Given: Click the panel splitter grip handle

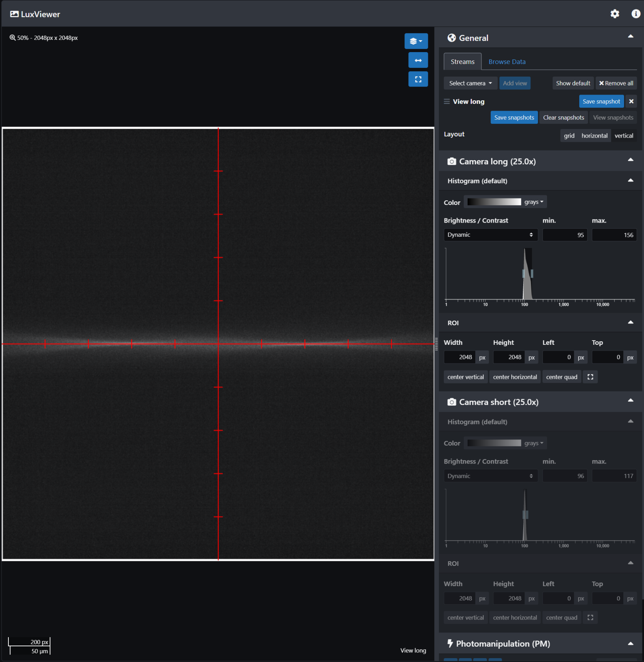Looking at the screenshot, I should 436,344.
